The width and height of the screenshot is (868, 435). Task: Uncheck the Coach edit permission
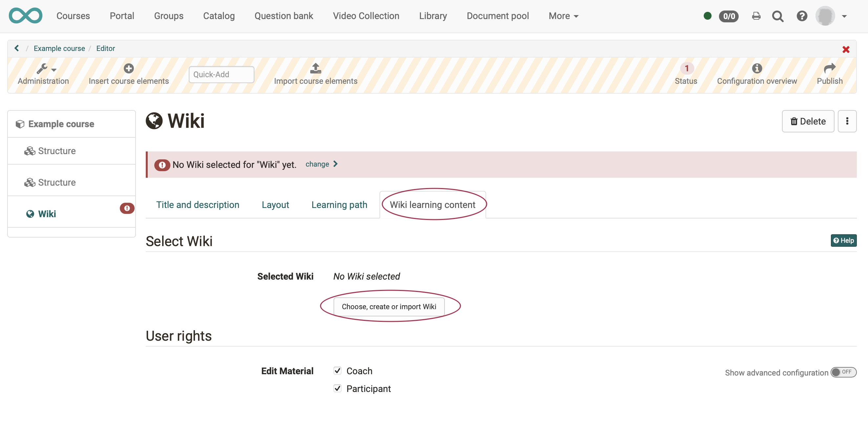pos(337,371)
